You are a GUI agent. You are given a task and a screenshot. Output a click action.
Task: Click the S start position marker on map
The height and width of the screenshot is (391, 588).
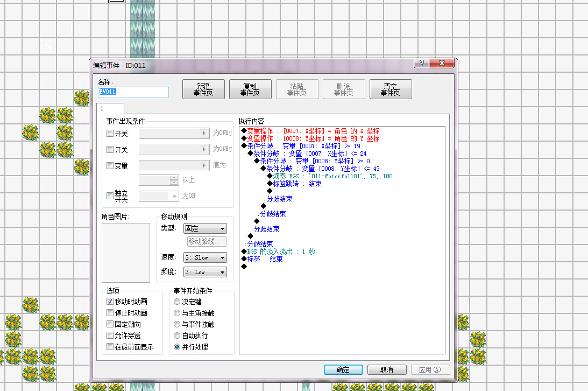[x=48, y=46]
